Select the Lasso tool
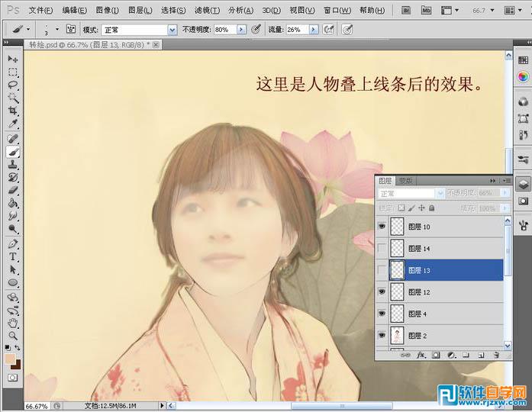The image size is (532, 412). 13,85
